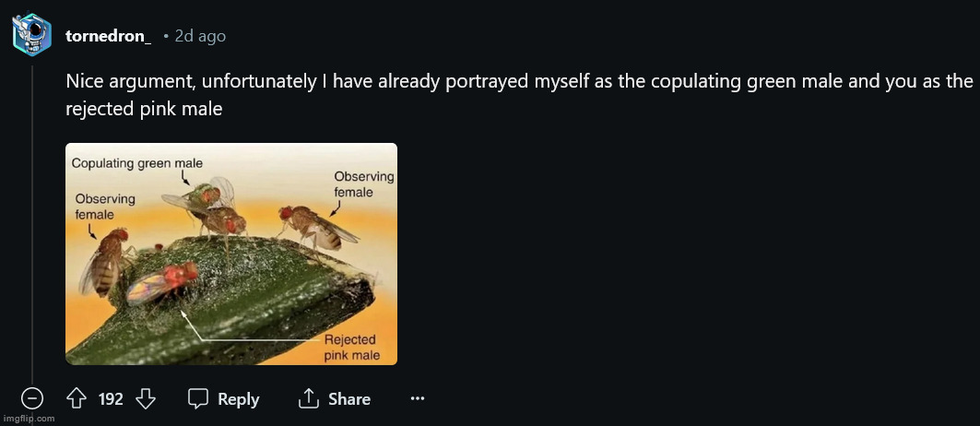Upvote the comment with the up arrow
This screenshot has width=980, height=426.
pos(77,398)
